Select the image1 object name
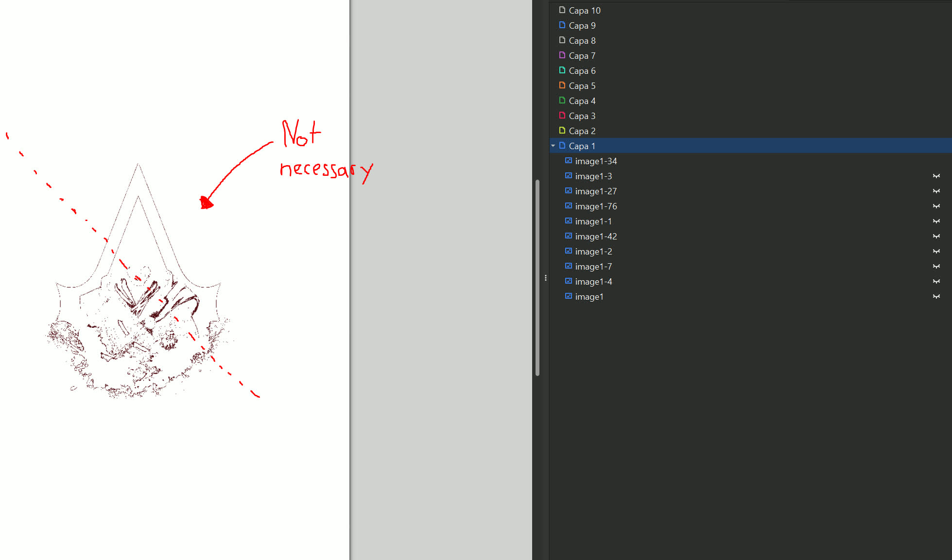 pos(589,296)
